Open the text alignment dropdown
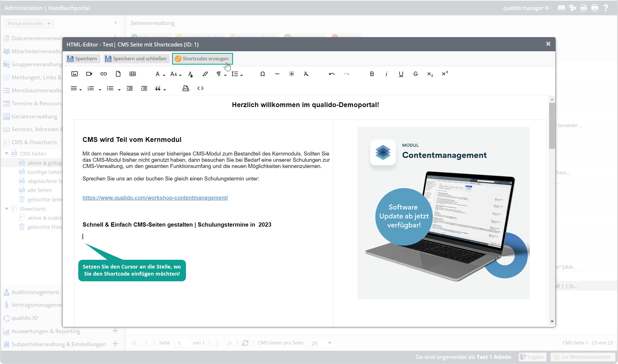Viewport: 618px width, 364px height. click(x=76, y=89)
